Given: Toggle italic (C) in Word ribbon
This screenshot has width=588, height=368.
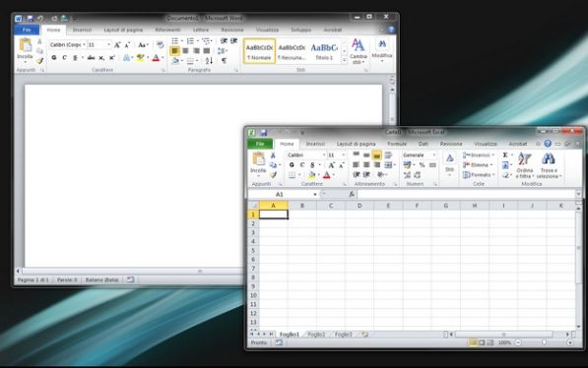Looking at the screenshot, I should pos(64,58).
